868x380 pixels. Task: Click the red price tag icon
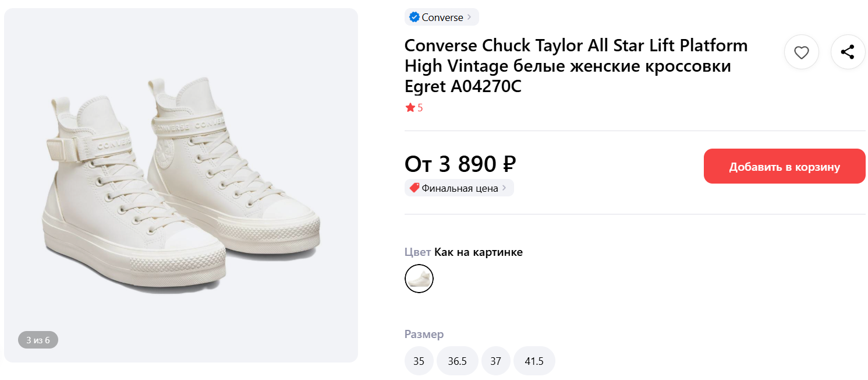pos(414,188)
